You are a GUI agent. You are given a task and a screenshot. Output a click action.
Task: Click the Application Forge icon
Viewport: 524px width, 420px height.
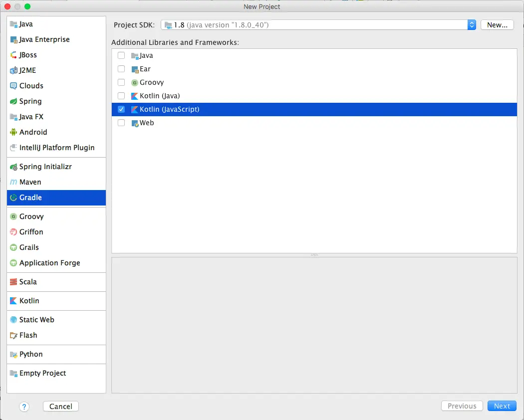13,263
